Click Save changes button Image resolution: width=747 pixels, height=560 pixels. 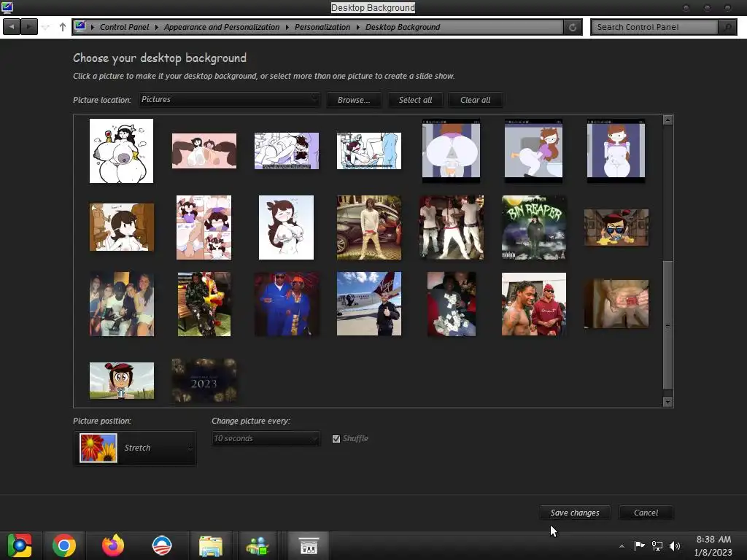pyautogui.click(x=575, y=513)
